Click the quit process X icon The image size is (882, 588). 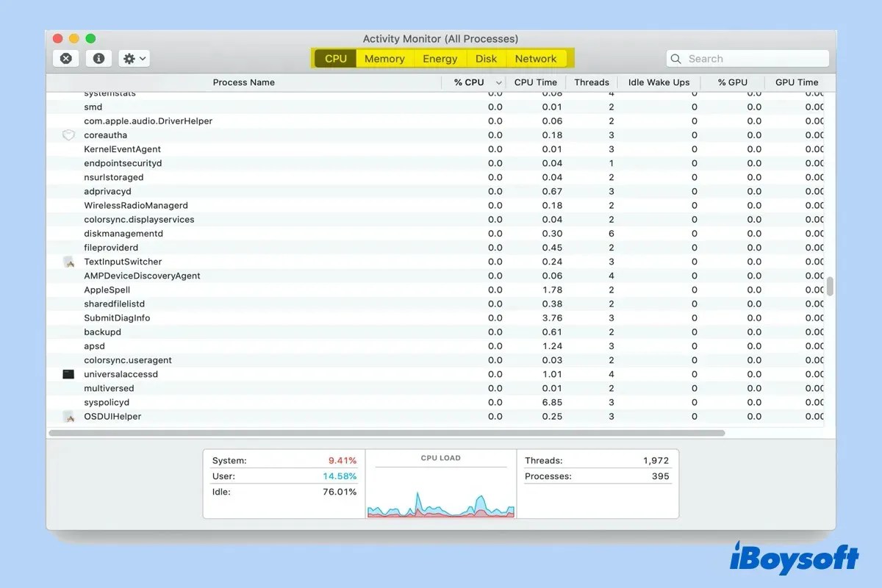click(x=65, y=58)
